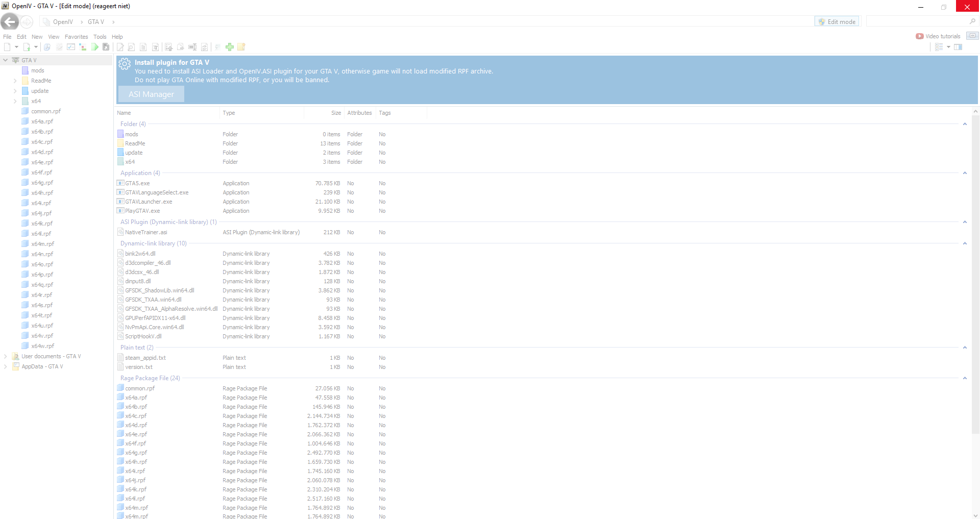
Task: Click the green play arrow toolbar icon
Action: click(95, 47)
